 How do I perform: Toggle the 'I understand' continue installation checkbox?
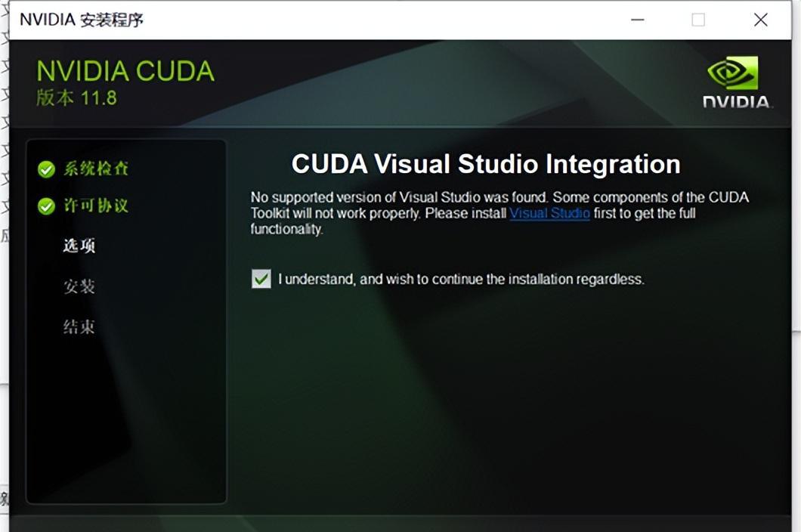click(261, 279)
